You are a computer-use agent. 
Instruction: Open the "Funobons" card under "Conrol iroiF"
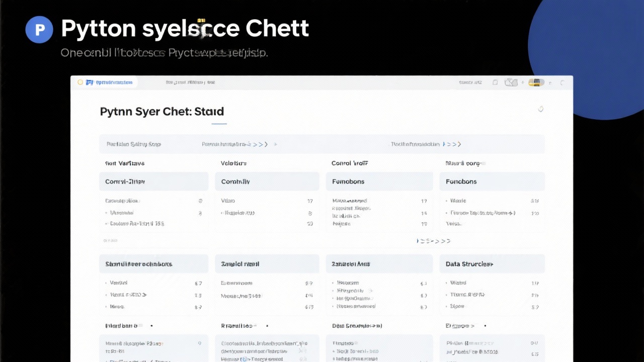tap(379, 182)
